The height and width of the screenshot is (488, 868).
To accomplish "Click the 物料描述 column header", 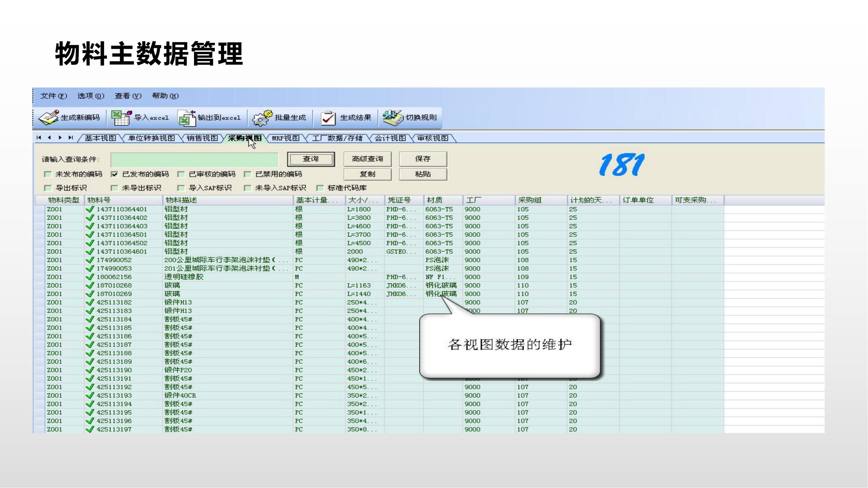I will (228, 200).
